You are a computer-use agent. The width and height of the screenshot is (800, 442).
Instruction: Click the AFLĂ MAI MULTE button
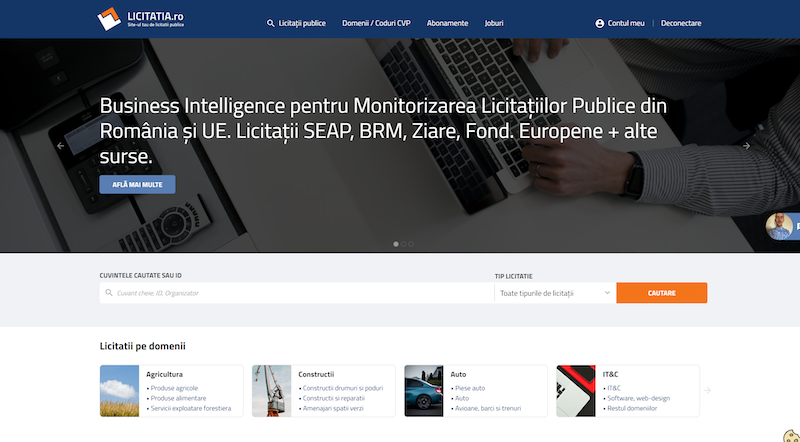pos(137,184)
